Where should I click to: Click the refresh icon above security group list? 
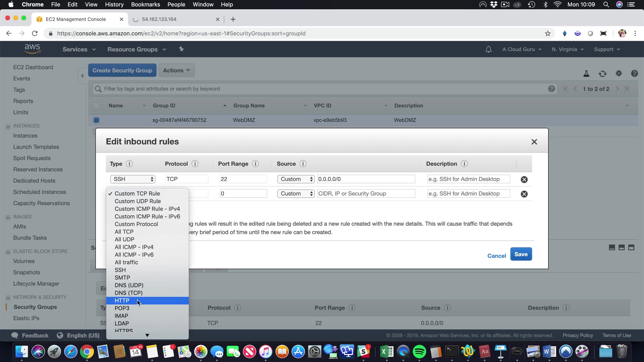tap(602, 74)
